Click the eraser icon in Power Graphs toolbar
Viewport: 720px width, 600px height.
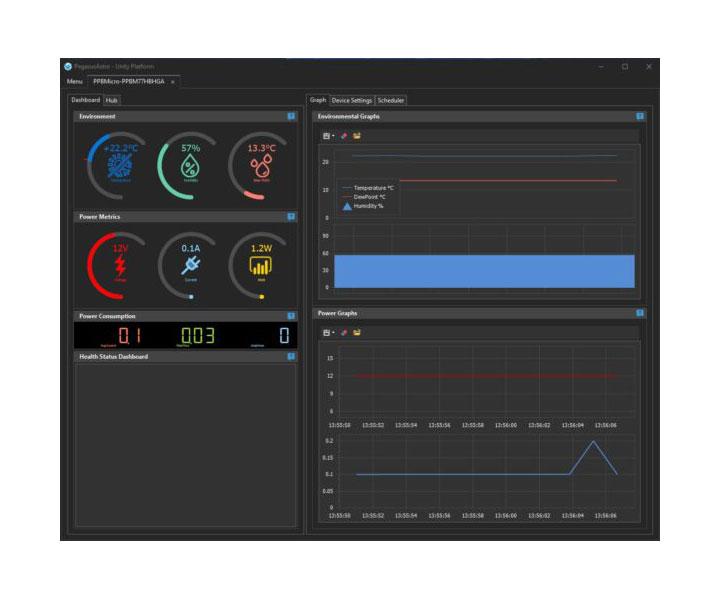pos(344,332)
